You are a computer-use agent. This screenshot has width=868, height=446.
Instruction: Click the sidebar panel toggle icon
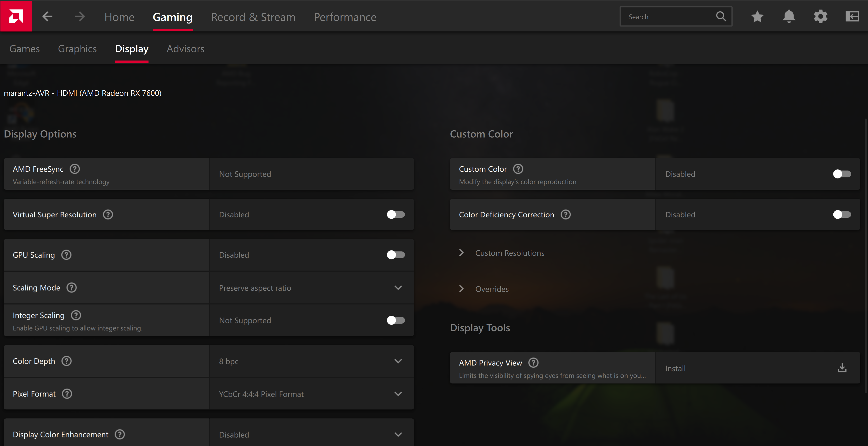852,16
